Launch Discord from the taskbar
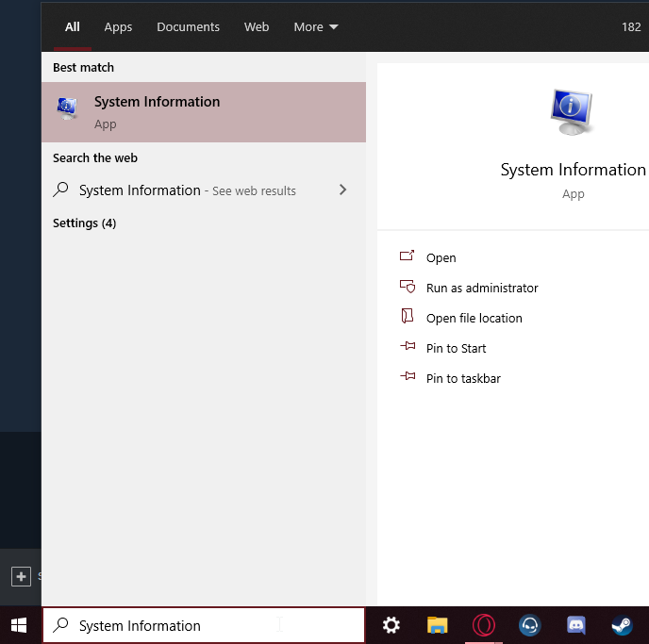This screenshot has width=649, height=644. point(575,625)
